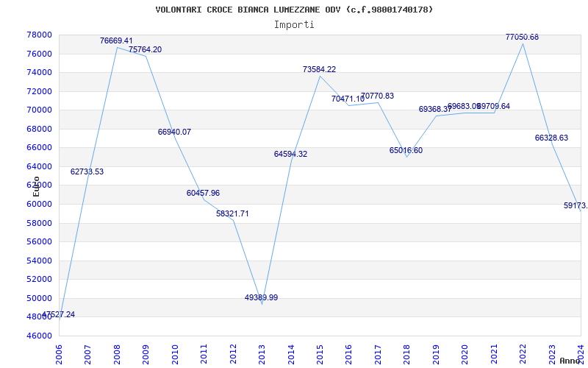Click the 68000 y-axis tick label
This screenshot has width=588, height=368.
click(39, 129)
